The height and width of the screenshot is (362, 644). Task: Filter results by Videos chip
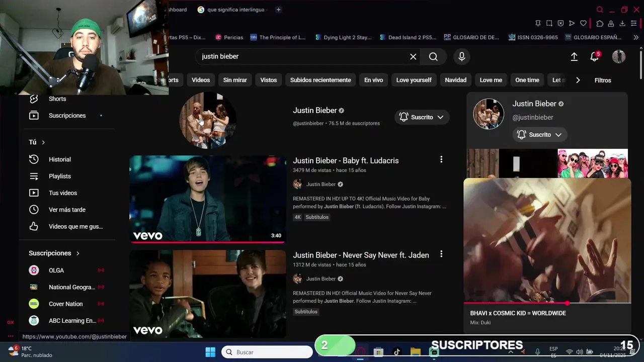201,80
